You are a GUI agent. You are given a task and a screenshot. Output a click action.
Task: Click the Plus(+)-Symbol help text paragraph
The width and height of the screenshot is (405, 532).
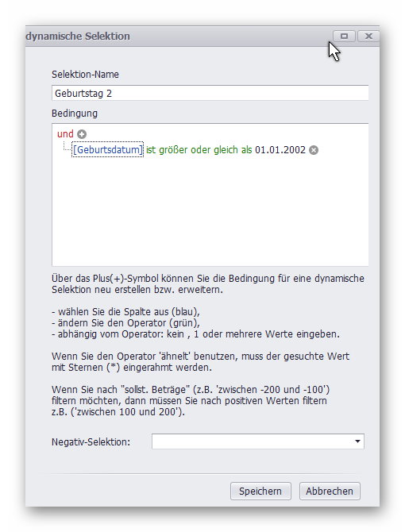(x=208, y=284)
